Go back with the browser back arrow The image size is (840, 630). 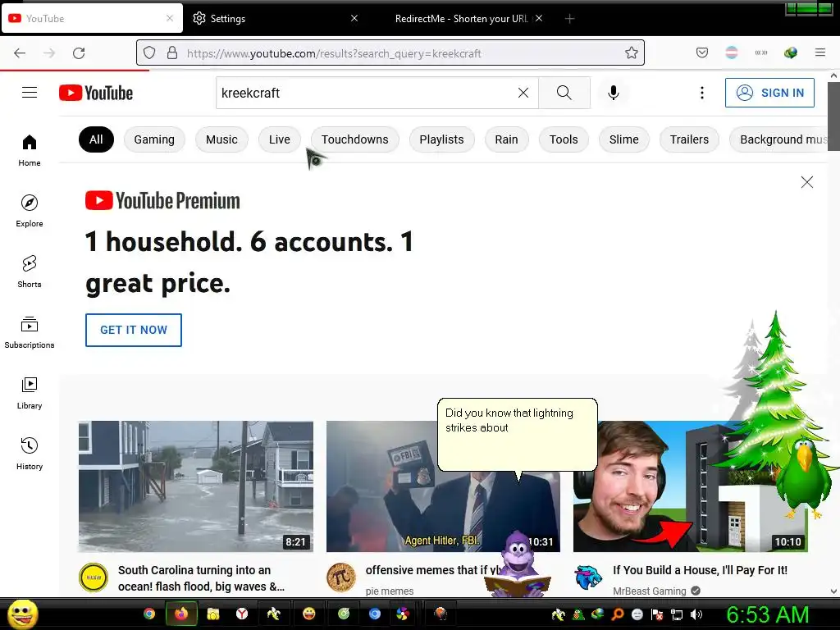coord(20,53)
